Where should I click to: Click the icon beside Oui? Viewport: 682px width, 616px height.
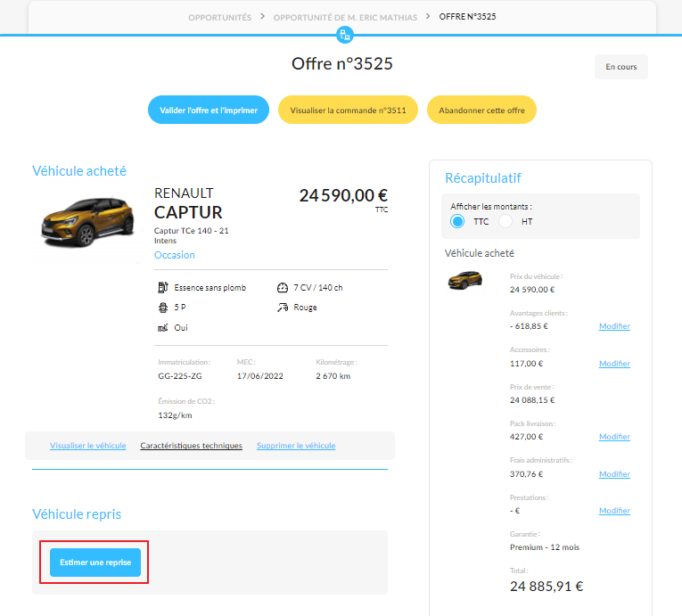click(x=162, y=327)
